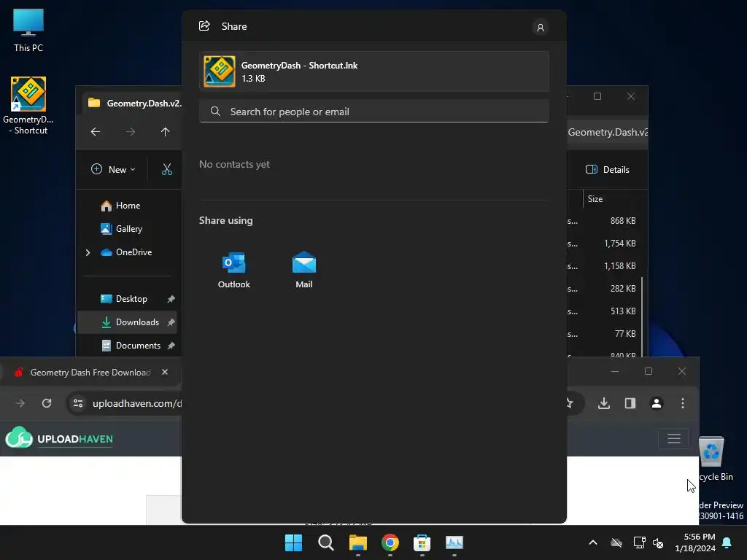Click the 282 KB size cell
The image size is (747, 560).
click(x=623, y=289)
